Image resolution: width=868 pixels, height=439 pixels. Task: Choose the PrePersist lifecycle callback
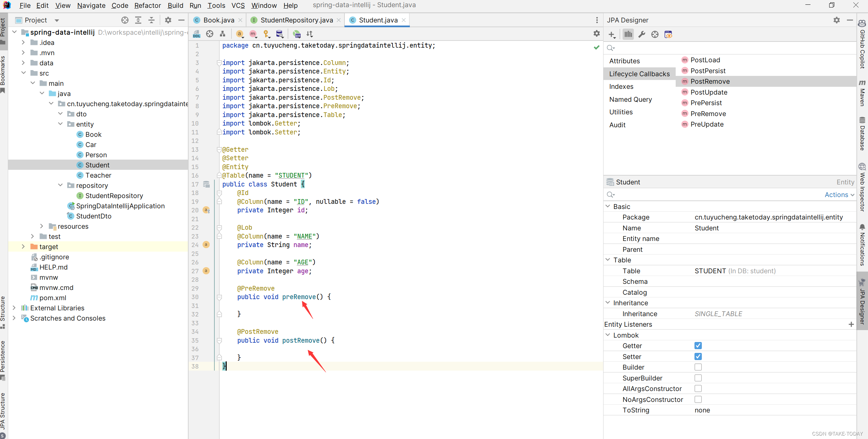click(x=706, y=103)
